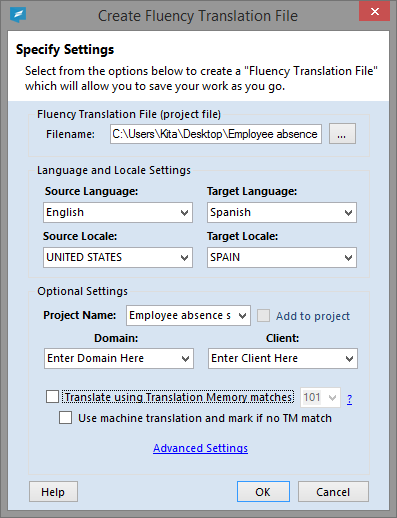Open the Advanced Settings link
This screenshot has height=518, width=397.
[x=200, y=448]
